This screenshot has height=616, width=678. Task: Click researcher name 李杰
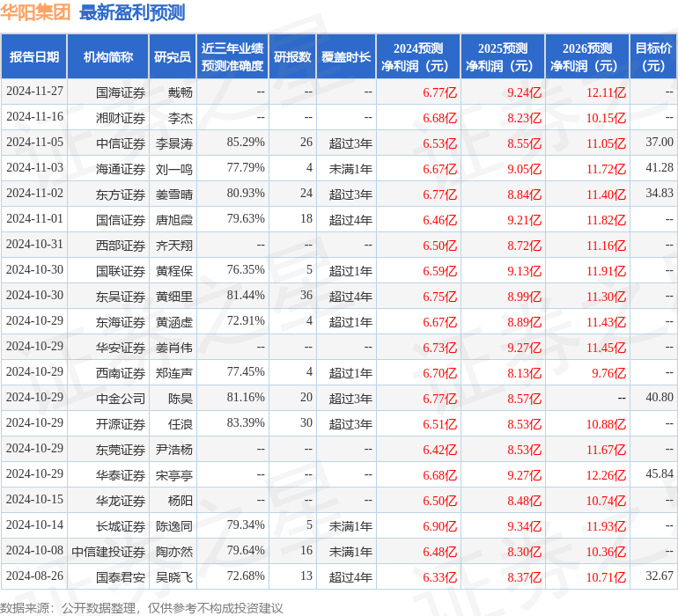[x=181, y=118]
